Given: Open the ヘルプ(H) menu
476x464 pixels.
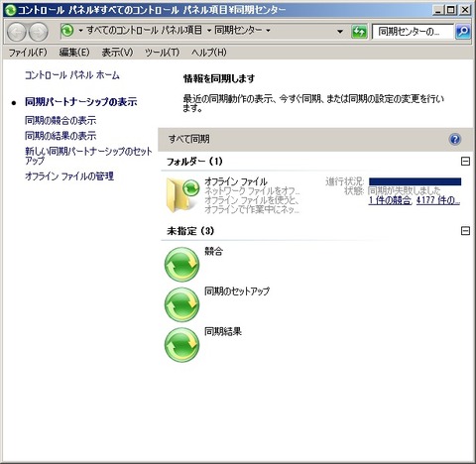Looking at the screenshot, I should [209, 53].
